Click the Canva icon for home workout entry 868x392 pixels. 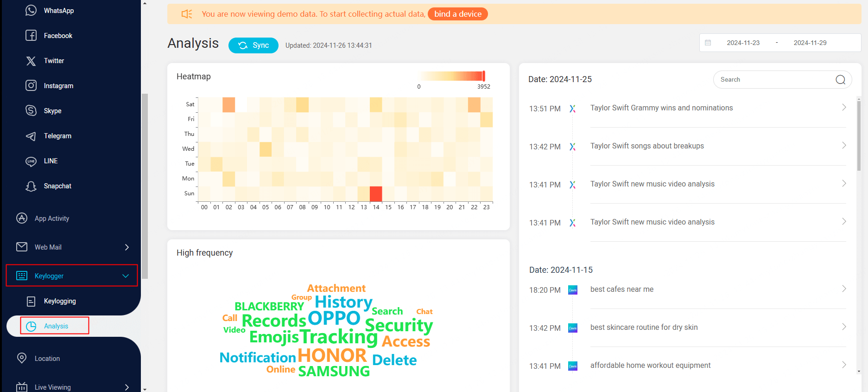[573, 366]
